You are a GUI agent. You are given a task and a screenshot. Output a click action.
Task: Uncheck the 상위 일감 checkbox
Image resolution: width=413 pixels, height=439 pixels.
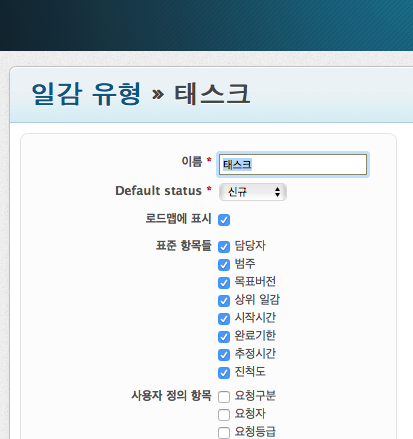click(x=224, y=301)
